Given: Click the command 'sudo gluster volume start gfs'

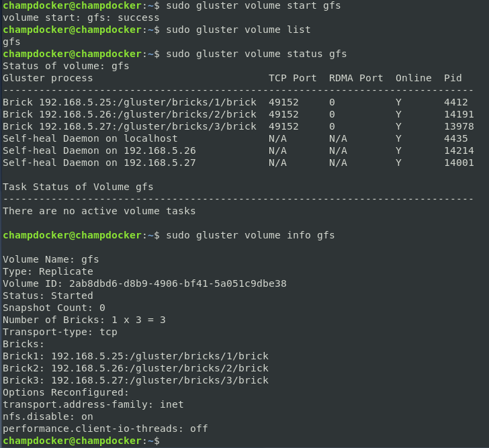Looking at the screenshot, I should tap(253, 5).
